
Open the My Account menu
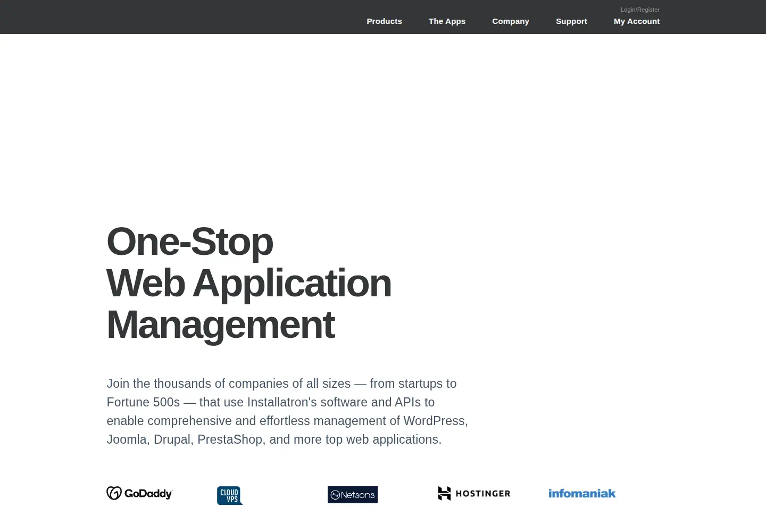tap(637, 21)
